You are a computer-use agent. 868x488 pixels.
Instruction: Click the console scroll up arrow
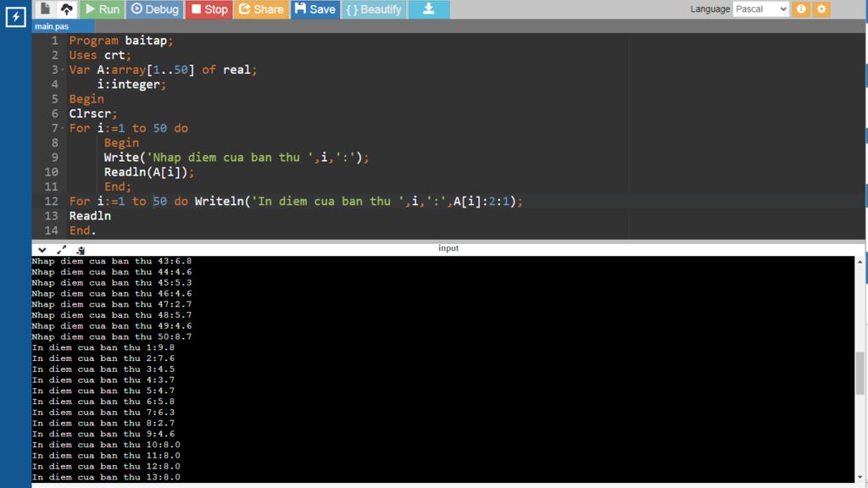click(860, 261)
